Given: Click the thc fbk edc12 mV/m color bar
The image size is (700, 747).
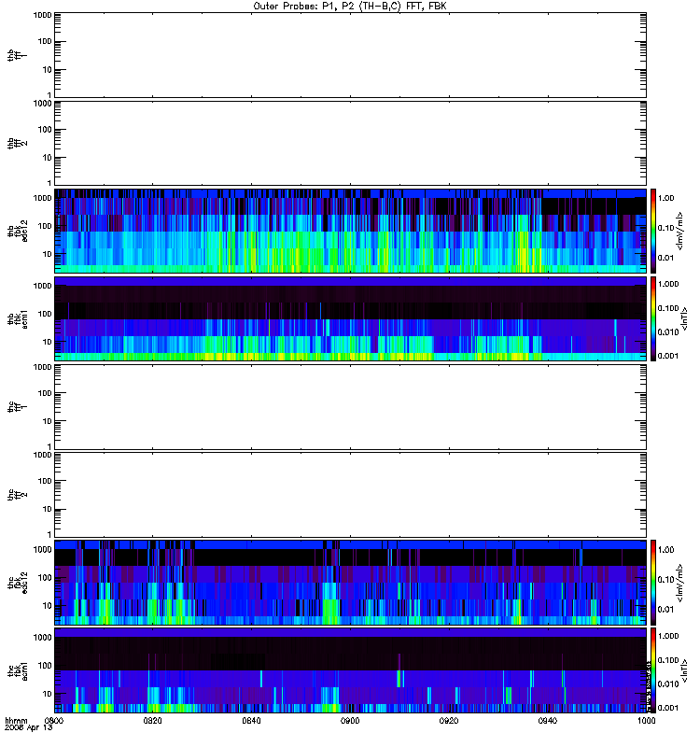Looking at the screenshot, I should (x=653, y=583).
